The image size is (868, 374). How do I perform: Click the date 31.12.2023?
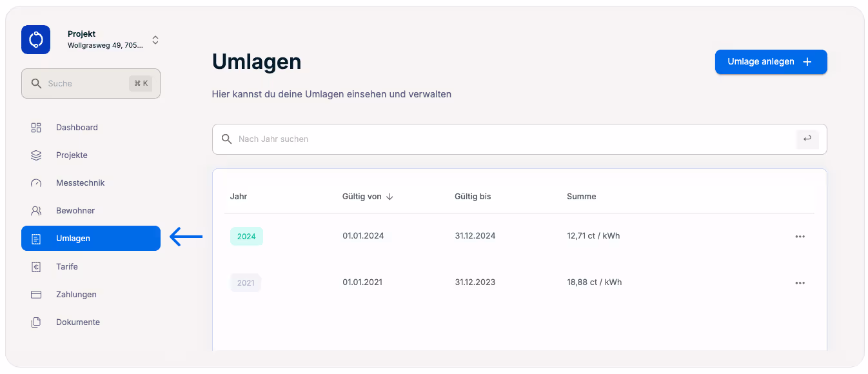[x=475, y=282]
